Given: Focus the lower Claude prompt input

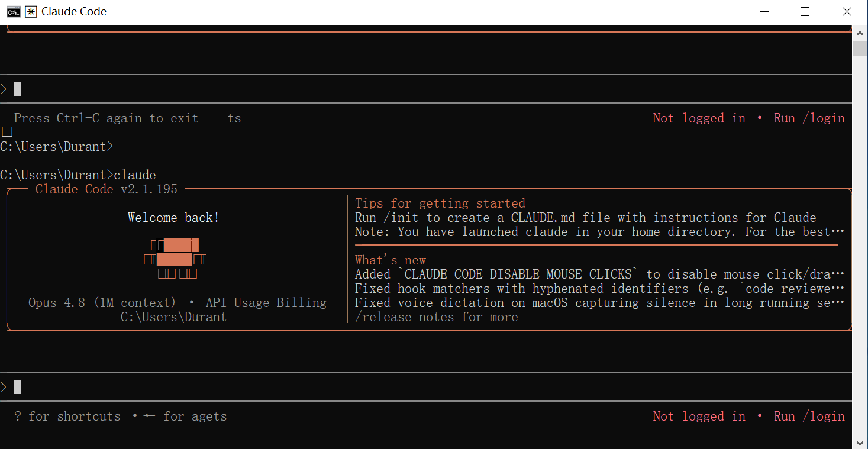Looking at the screenshot, I should pos(426,387).
